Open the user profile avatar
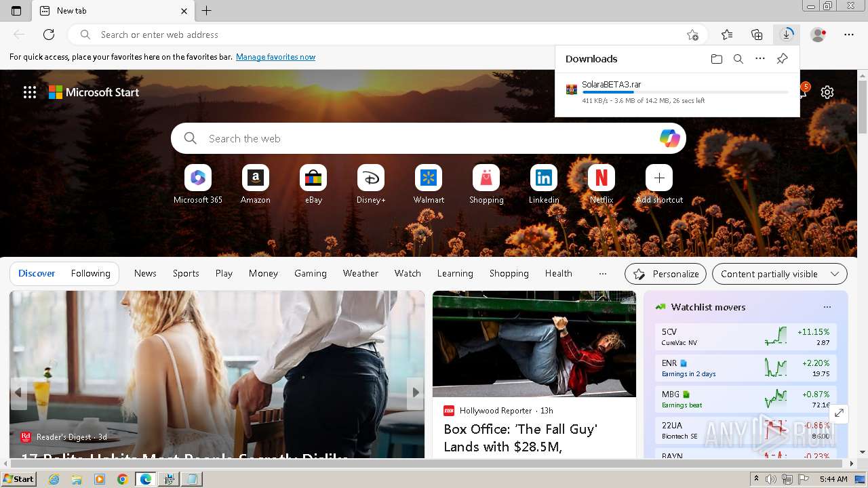This screenshot has height=488, width=868. pyautogui.click(x=818, y=35)
